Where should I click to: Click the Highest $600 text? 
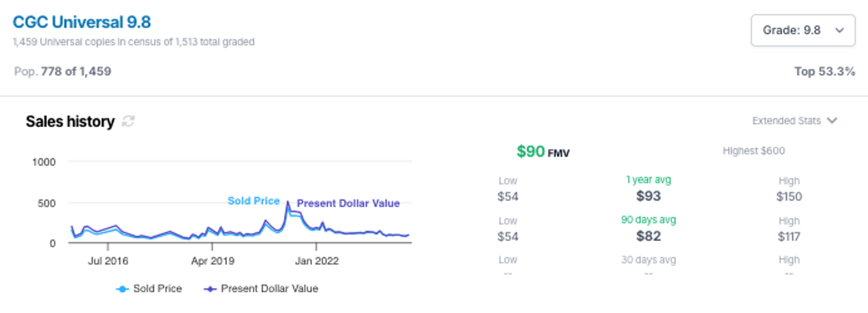[753, 151]
